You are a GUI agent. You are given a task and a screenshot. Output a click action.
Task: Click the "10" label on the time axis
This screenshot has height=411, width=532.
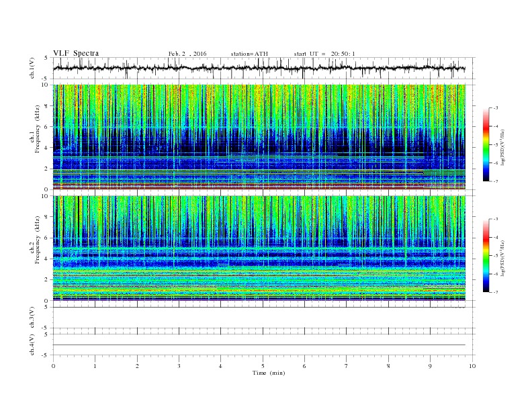tap(472, 366)
